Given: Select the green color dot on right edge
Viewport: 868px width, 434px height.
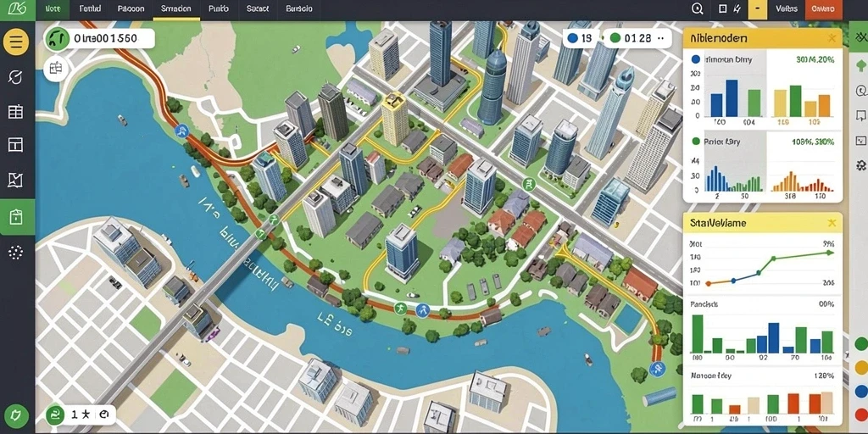Looking at the screenshot, I should pyautogui.click(x=861, y=344).
